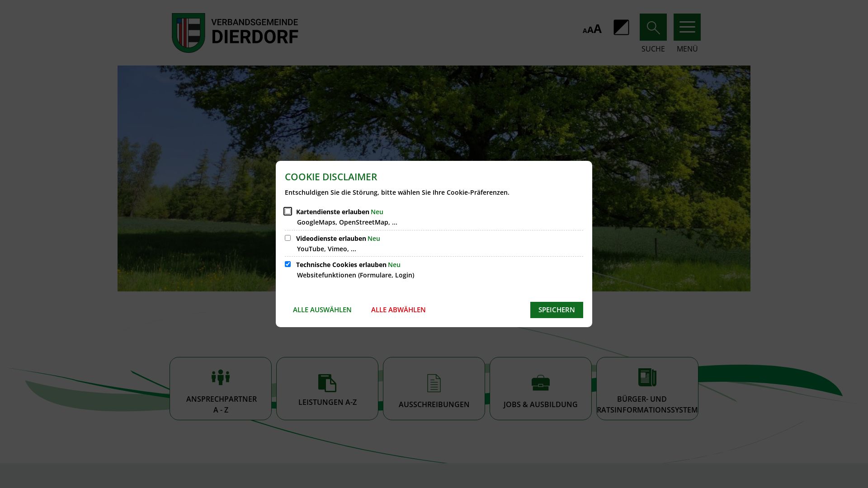Click the Dierdorf coat of arms logo
Screen dimensions: 868x488
click(x=189, y=33)
